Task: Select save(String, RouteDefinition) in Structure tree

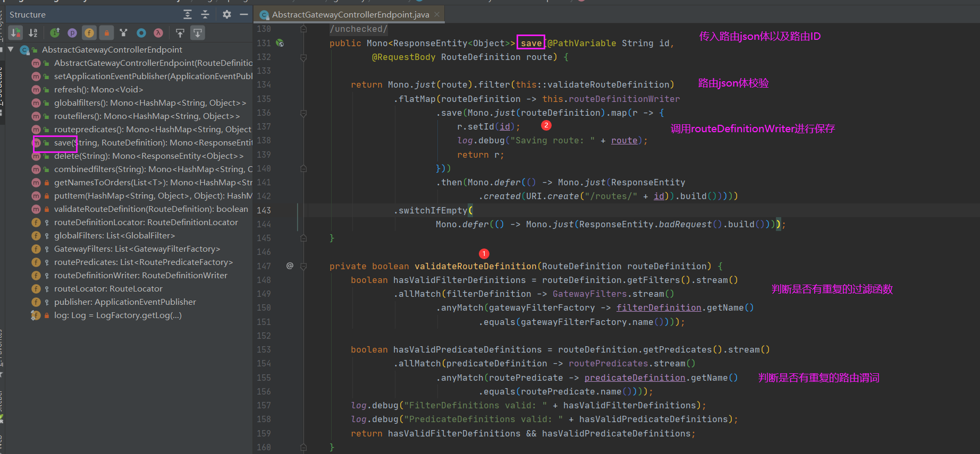Action: [153, 143]
